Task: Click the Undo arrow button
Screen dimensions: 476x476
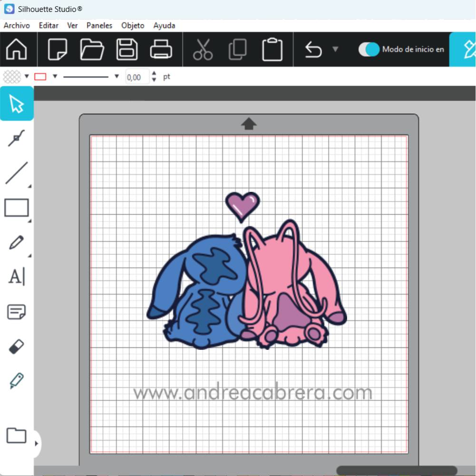Action: click(313, 50)
